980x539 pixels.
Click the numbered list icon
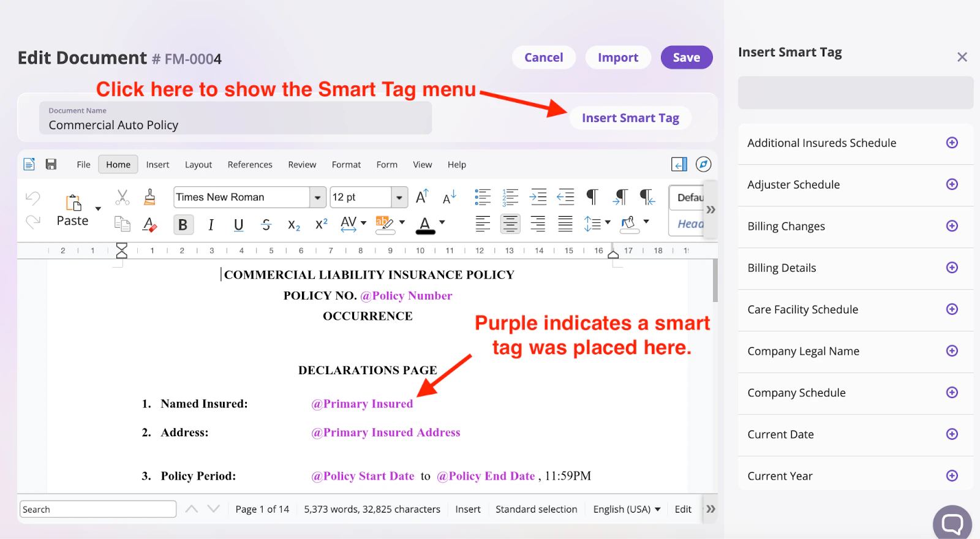510,197
